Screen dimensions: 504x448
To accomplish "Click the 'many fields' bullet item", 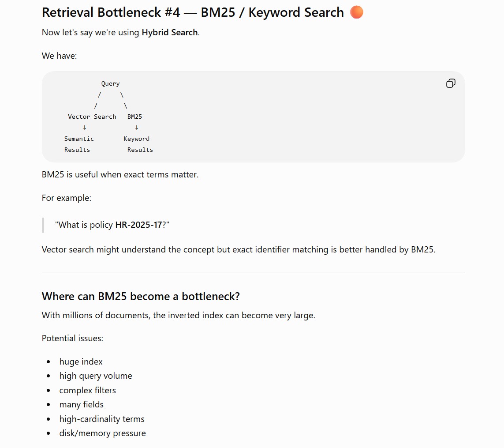I will pyautogui.click(x=81, y=405).
